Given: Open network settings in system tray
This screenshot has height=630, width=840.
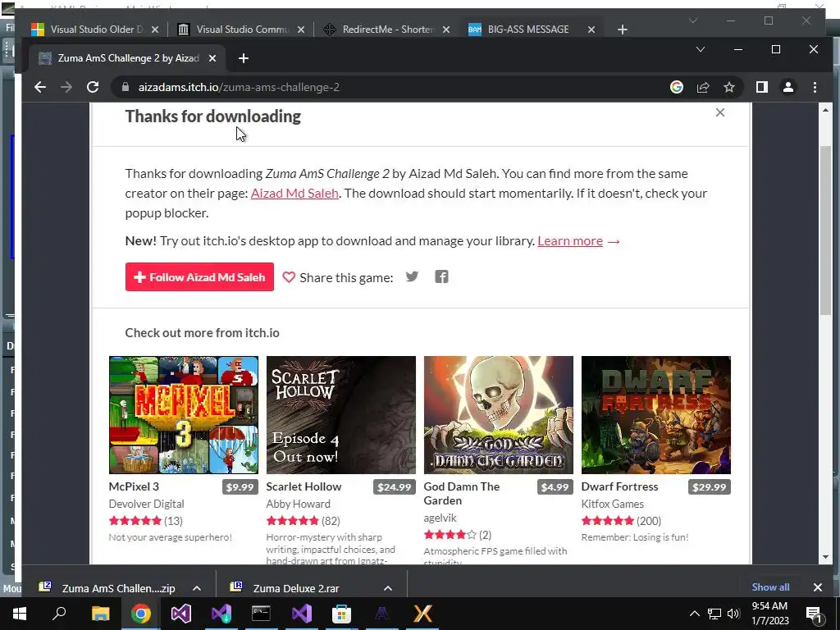Looking at the screenshot, I should click(x=714, y=614).
